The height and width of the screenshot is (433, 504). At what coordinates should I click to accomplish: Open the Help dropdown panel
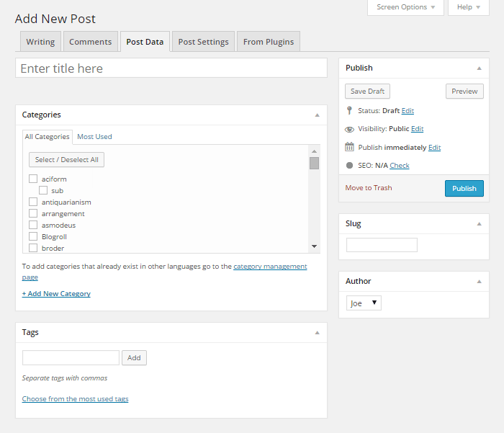pos(473,7)
